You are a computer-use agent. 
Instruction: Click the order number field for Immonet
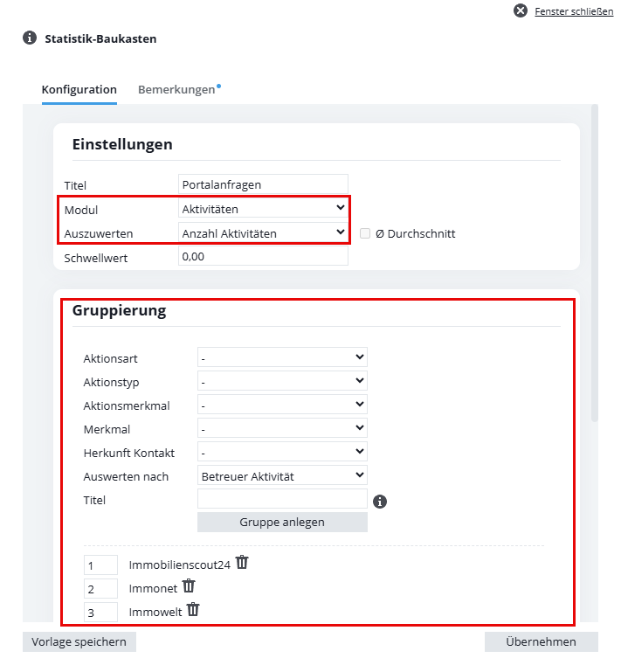tap(100, 588)
